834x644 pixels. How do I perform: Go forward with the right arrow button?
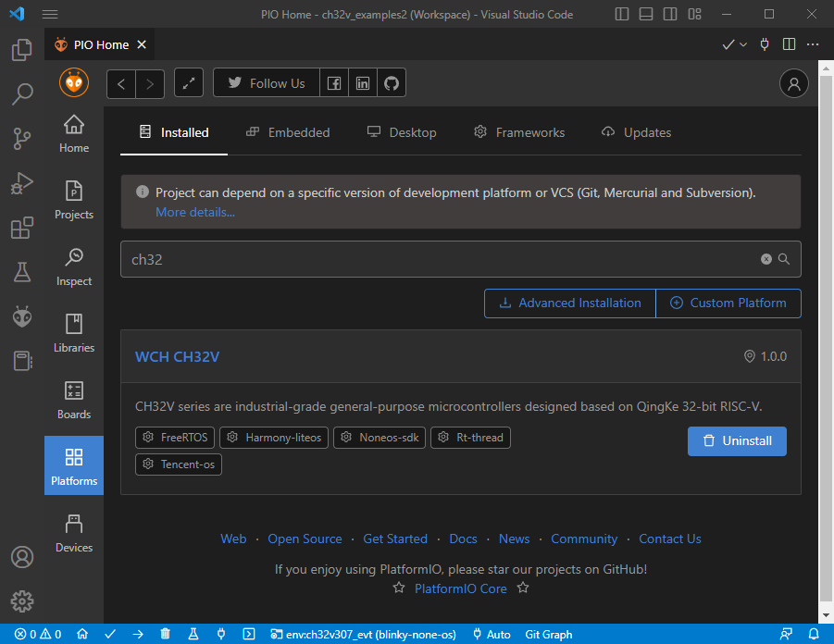click(x=150, y=83)
